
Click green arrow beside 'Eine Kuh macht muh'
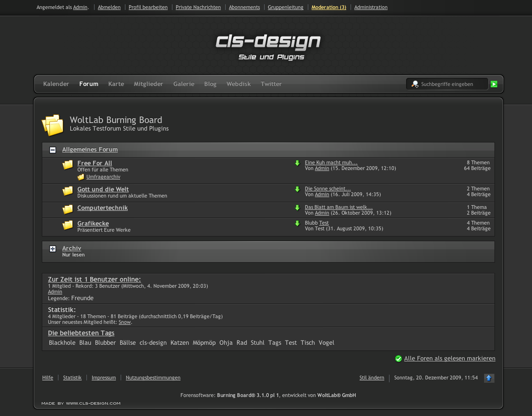[x=297, y=163]
